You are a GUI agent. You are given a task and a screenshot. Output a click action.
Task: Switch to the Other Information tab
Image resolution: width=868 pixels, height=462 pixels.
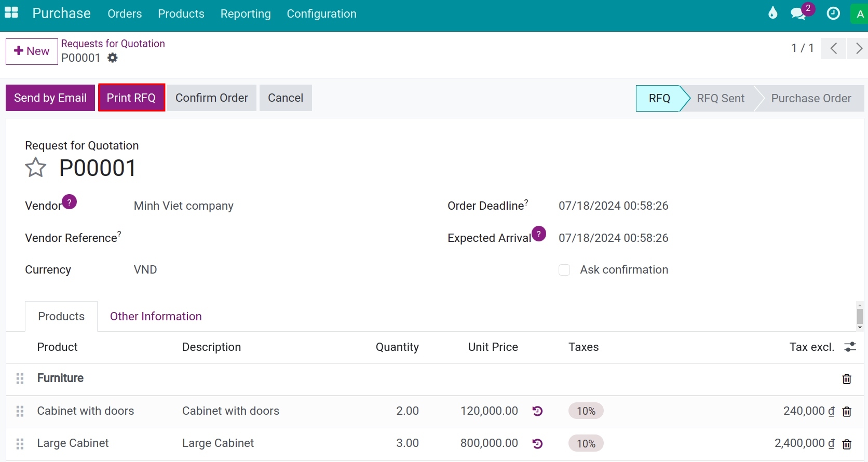(x=156, y=316)
